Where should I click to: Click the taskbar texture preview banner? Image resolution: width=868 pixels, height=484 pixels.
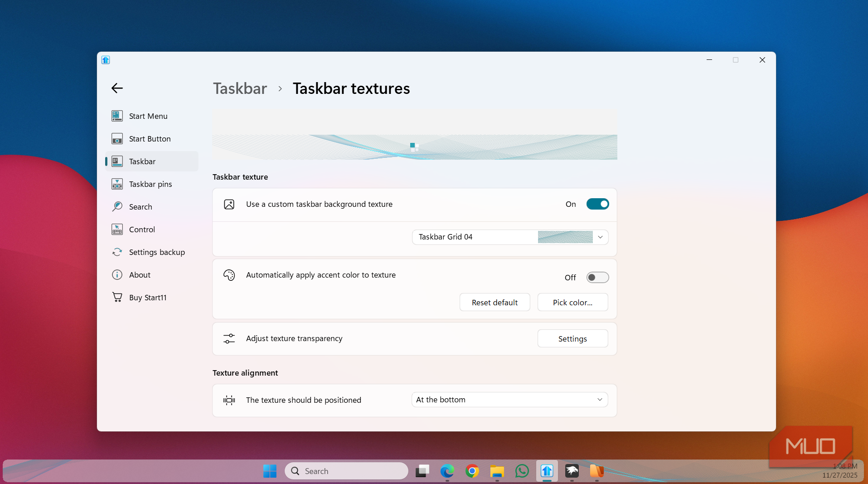click(415, 147)
